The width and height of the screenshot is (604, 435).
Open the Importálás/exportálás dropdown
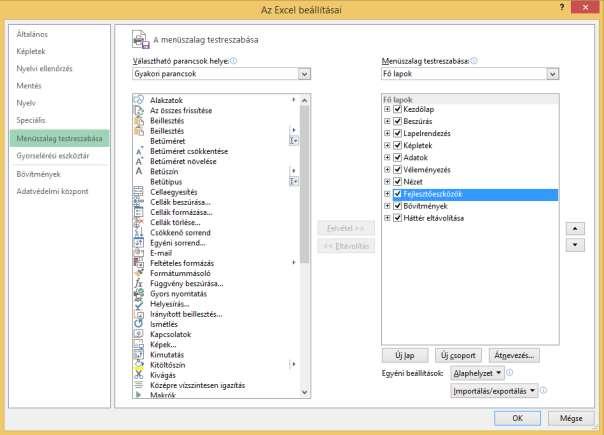[494, 391]
